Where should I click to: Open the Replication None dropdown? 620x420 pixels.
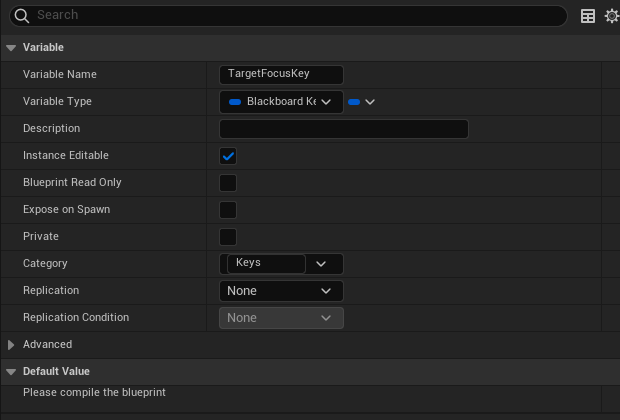tap(281, 291)
